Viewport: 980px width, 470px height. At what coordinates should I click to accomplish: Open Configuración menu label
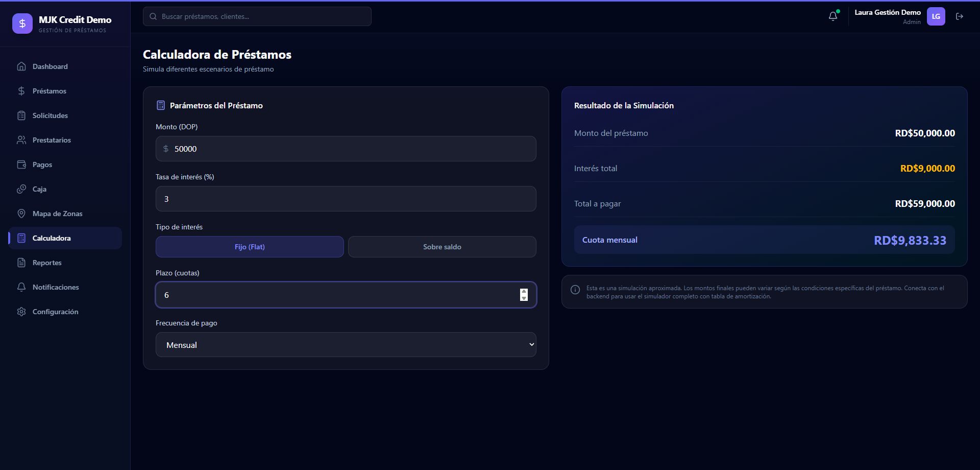pos(56,312)
